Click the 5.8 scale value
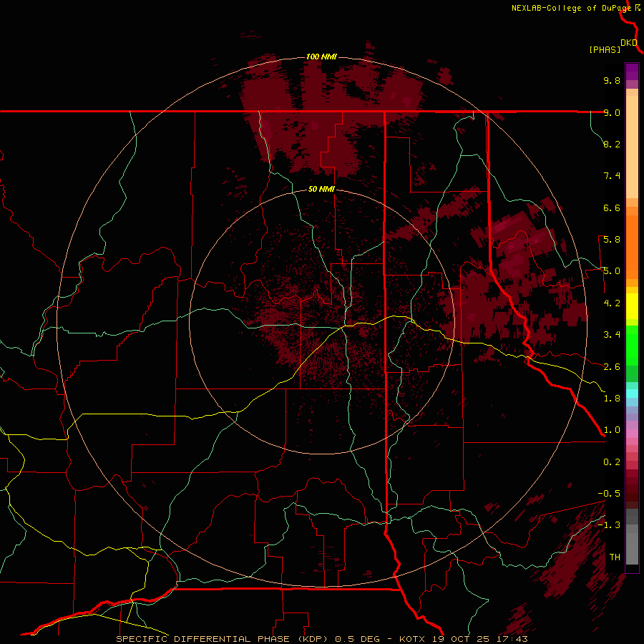 [612, 240]
